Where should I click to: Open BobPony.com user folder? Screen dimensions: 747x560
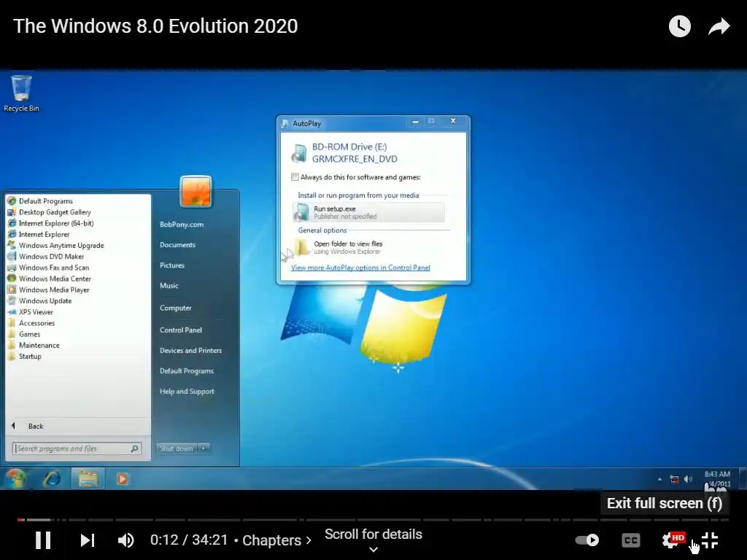click(x=182, y=225)
